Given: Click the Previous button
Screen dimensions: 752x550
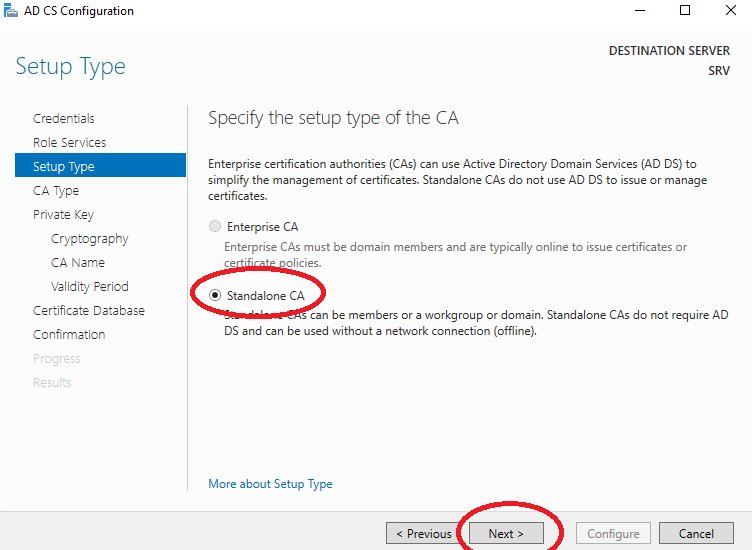Looking at the screenshot, I should (x=423, y=533).
